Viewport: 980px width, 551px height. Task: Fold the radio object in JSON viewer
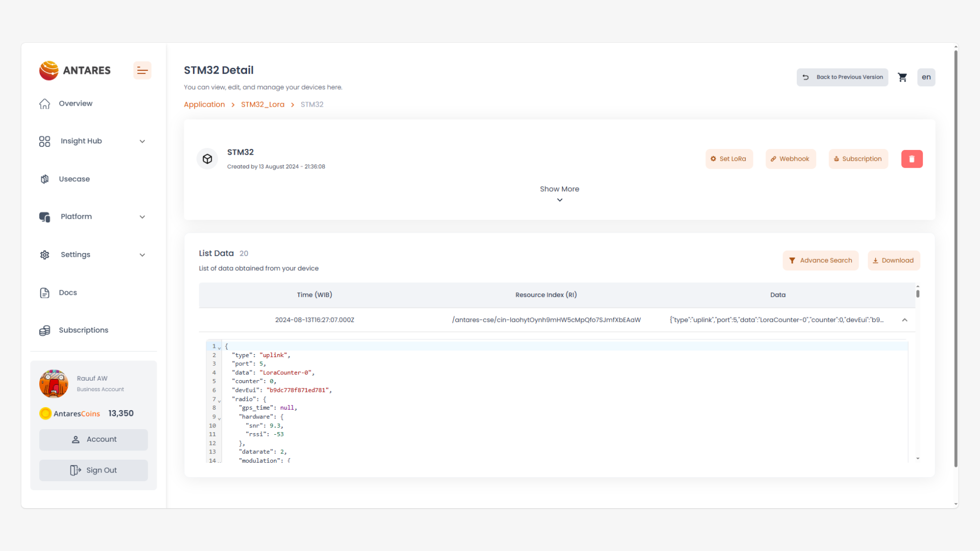pyautogui.click(x=219, y=400)
